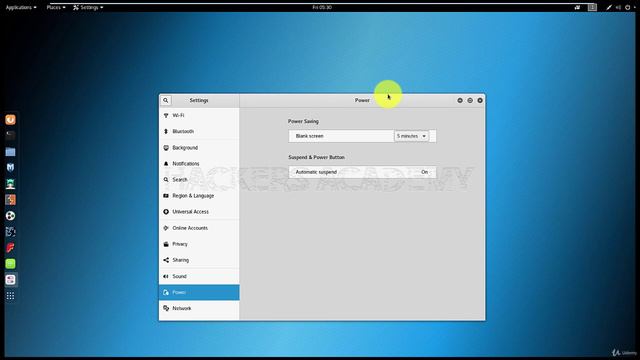This screenshot has height=360, width=640.
Task: Launch Burp Suite from the dock
Action: 11,200
